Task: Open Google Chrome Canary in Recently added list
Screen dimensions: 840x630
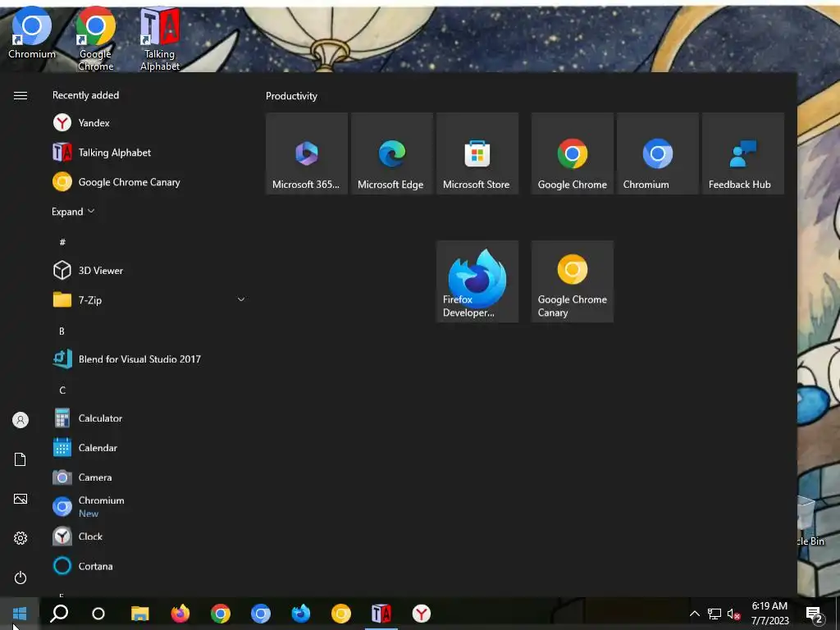Action: pyautogui.click(x=149, y=182)
